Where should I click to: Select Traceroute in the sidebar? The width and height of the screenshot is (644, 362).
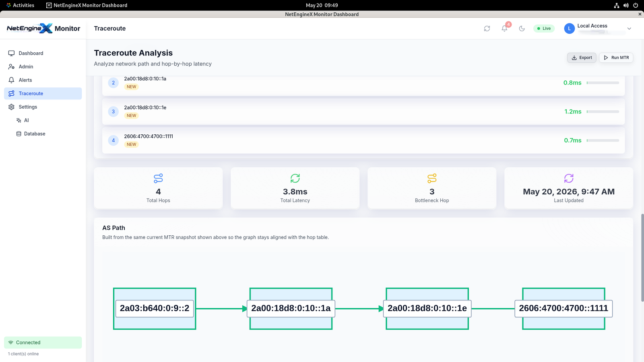(43, 93)
